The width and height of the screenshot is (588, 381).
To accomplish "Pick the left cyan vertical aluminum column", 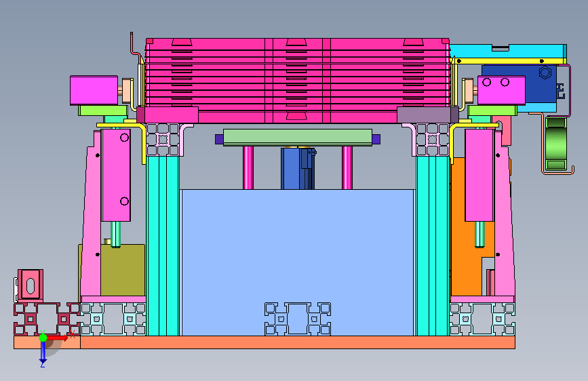I will tap(163, 245).
